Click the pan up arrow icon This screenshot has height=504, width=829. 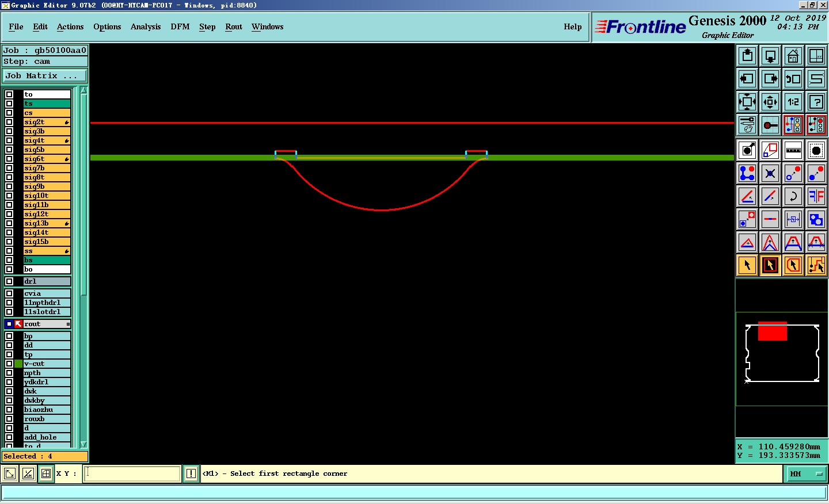747,56
